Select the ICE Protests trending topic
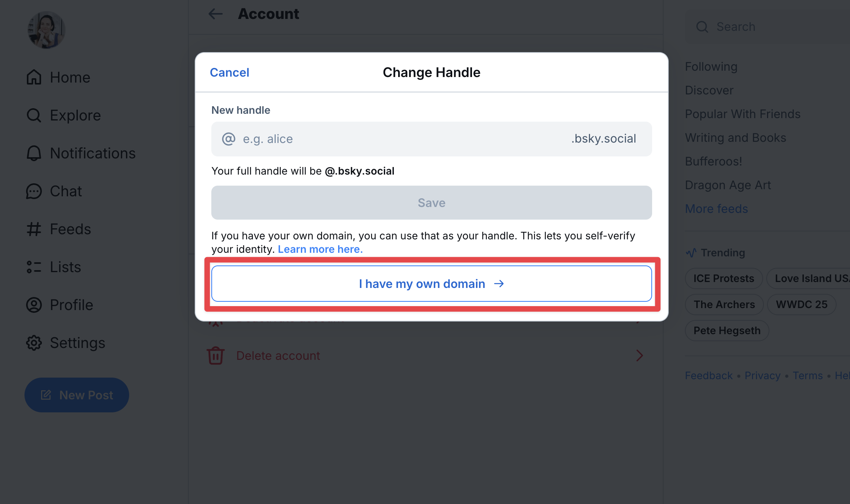The image size is (850, 504). pyautogui.click(x=724, y=278)
